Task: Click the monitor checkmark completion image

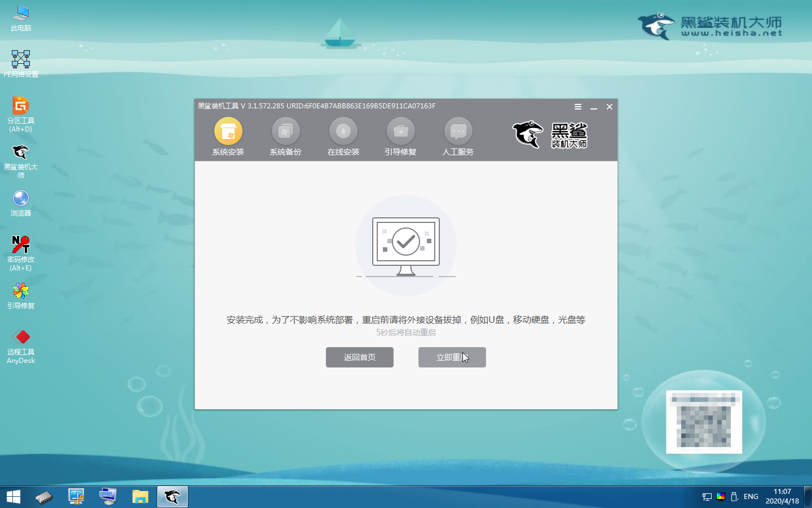Action: pyautogui.click(x=406, y=246)
